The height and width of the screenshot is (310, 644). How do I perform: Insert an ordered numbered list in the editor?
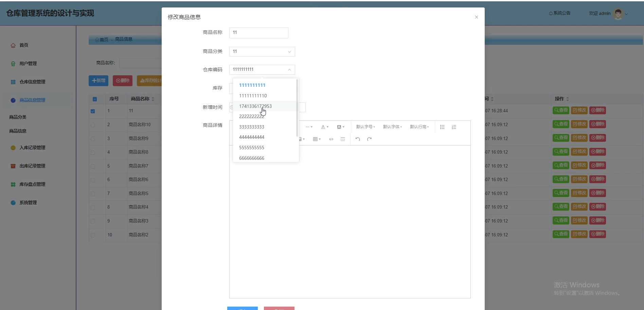tap(454, 127)
